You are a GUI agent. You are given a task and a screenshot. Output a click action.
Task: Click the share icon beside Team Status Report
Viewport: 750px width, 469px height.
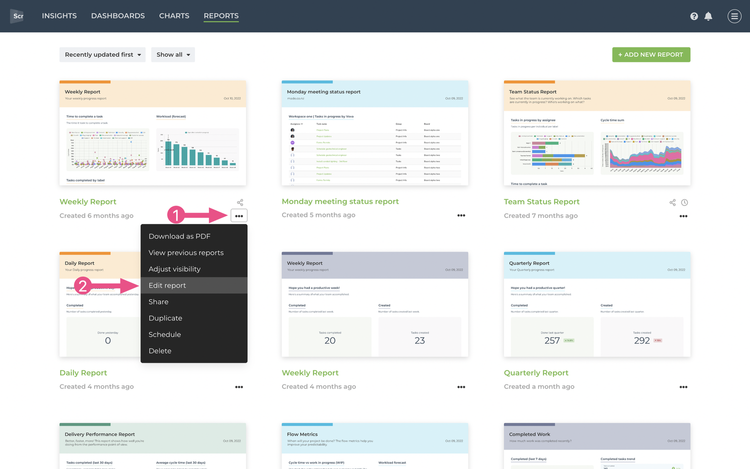point(673,202)
